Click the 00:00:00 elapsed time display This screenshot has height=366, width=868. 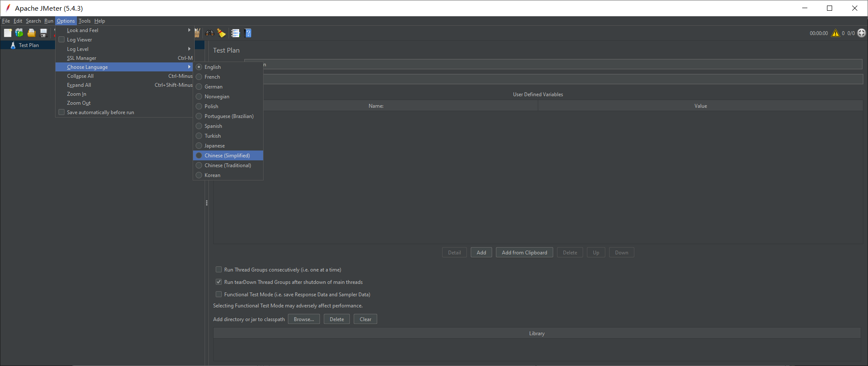click(x=818, y=33)
